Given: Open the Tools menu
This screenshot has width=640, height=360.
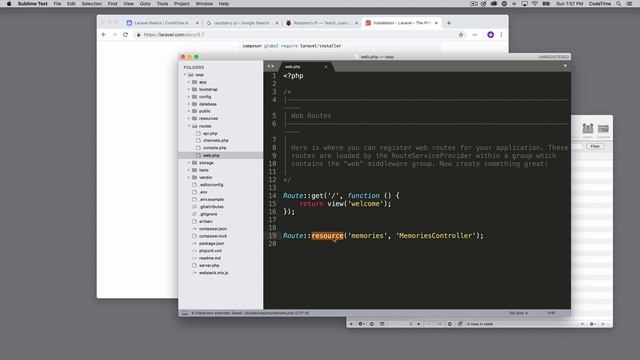Looking at the screenshot, I should click(x=162, y=4).
